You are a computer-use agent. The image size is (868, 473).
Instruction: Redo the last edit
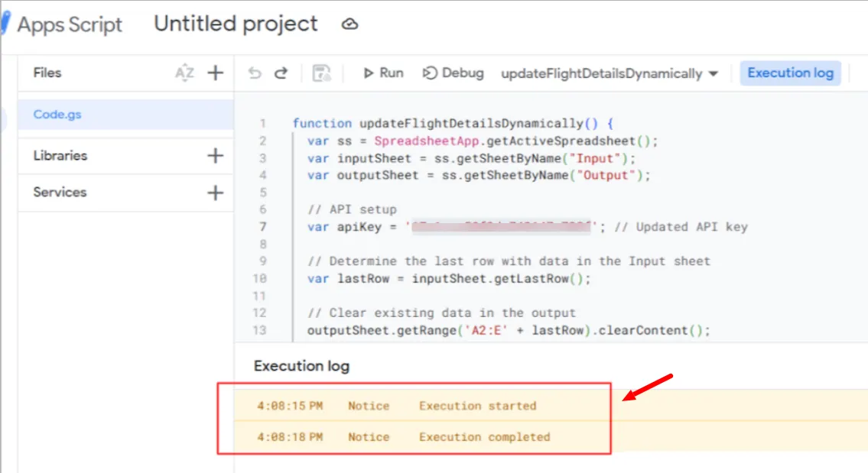tap(281, 73)
